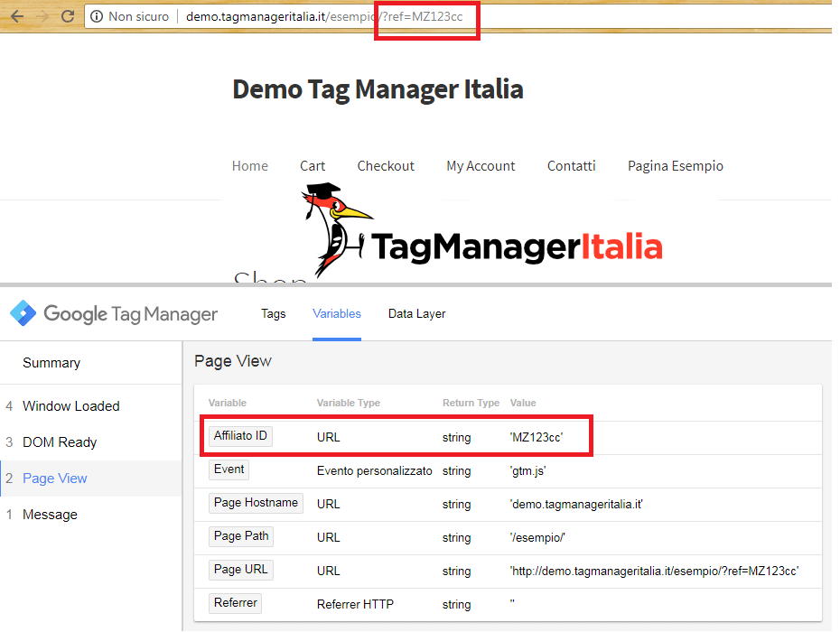
Task: Click the Non sicuro security label
Action: (139, 16)
